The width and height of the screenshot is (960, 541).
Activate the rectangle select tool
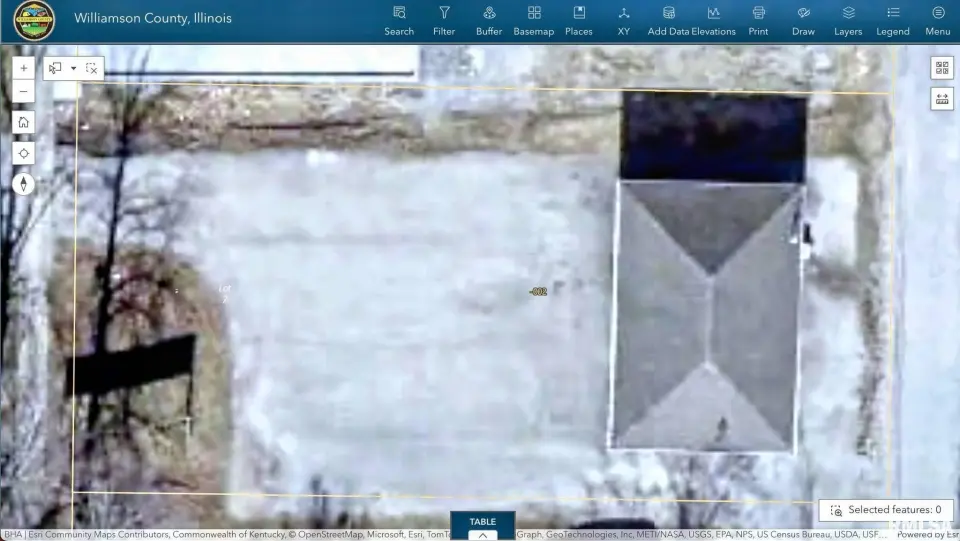point(56,69)
